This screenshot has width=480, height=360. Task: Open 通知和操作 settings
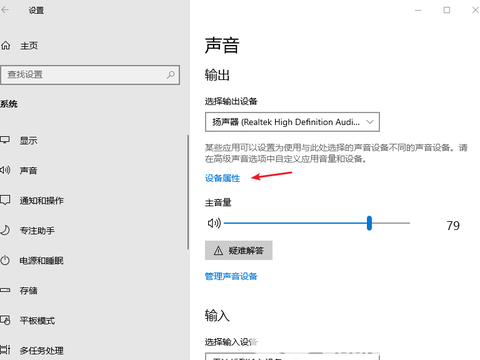(41, 200)
